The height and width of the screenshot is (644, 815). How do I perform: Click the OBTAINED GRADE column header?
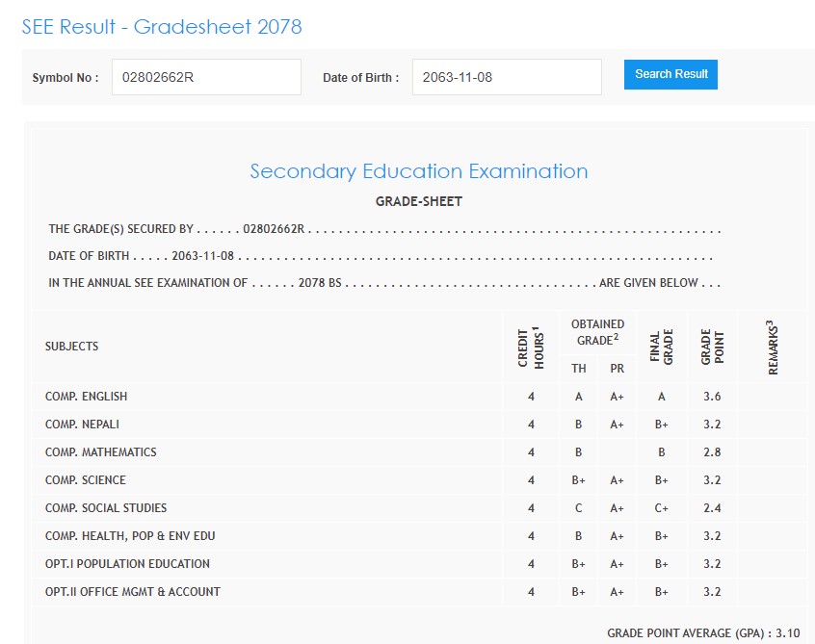(x=597, y=332)
